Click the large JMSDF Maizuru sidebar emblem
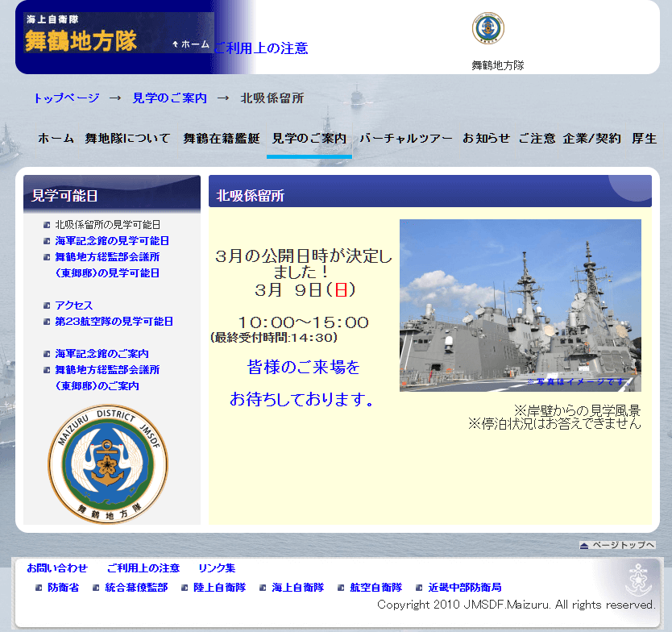 108,464
